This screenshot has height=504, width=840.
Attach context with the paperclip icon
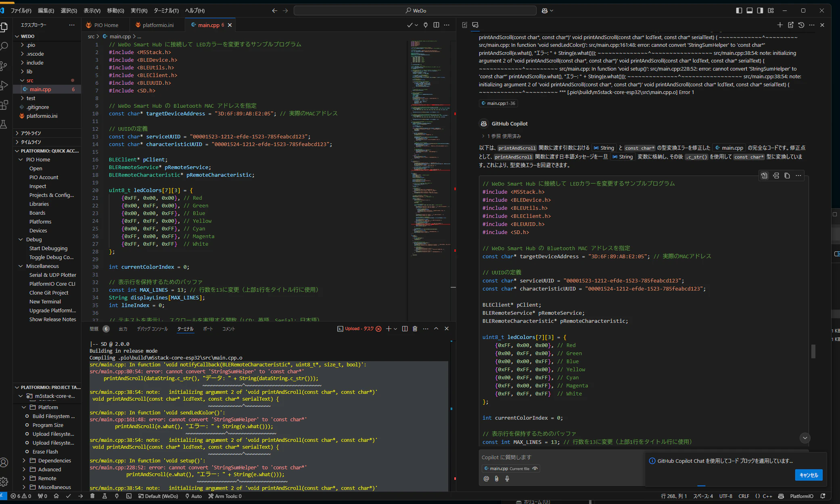tap(497, 479)
